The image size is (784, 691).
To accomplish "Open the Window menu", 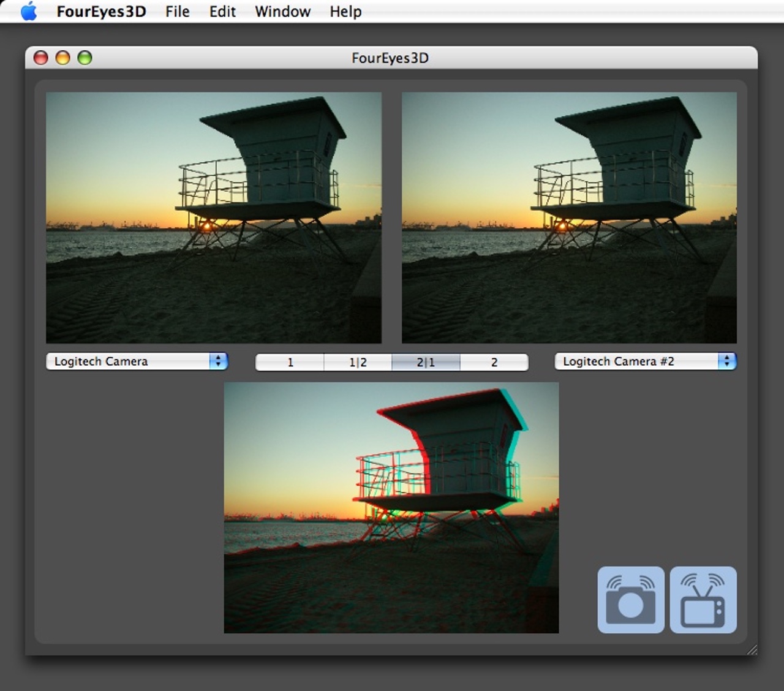I will click(x=282, y=12).
